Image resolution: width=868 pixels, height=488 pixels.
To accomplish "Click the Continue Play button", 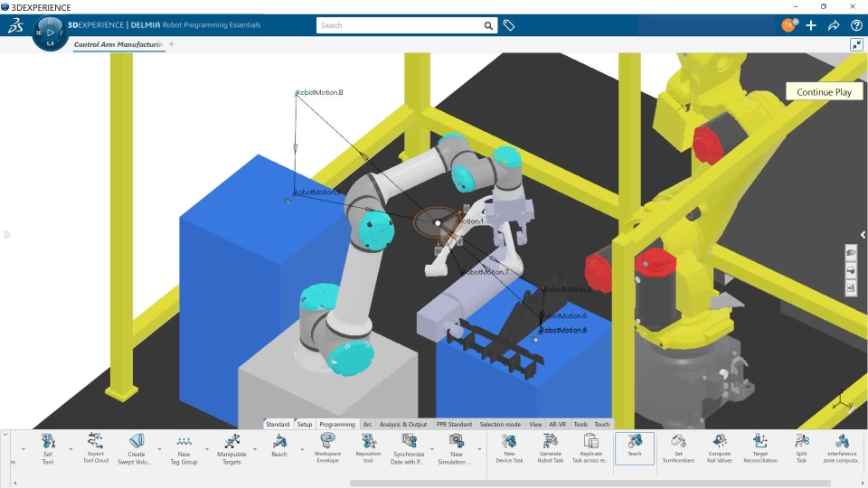I will [824, 92].
